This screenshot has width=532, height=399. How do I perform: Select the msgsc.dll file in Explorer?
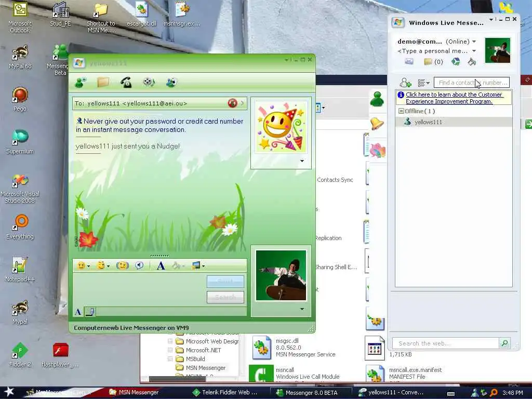[294, 348]
